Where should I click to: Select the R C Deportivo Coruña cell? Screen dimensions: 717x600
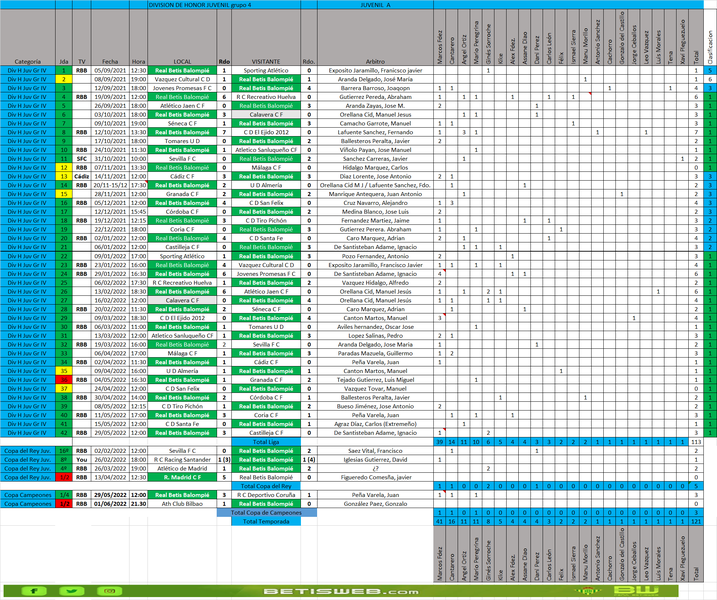click(x=266, y=495)
